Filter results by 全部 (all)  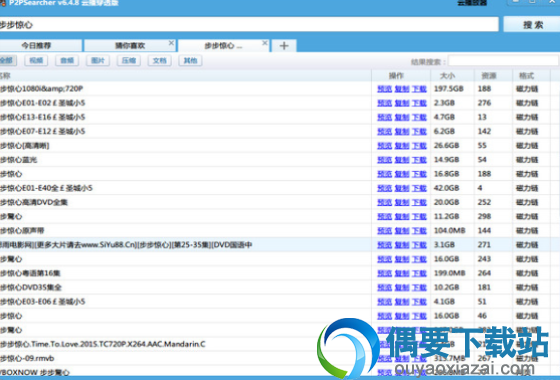coord(8,60)
